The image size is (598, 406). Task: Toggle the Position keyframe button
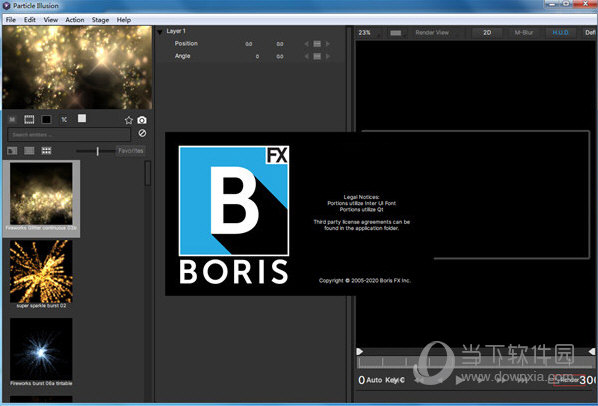317,44
